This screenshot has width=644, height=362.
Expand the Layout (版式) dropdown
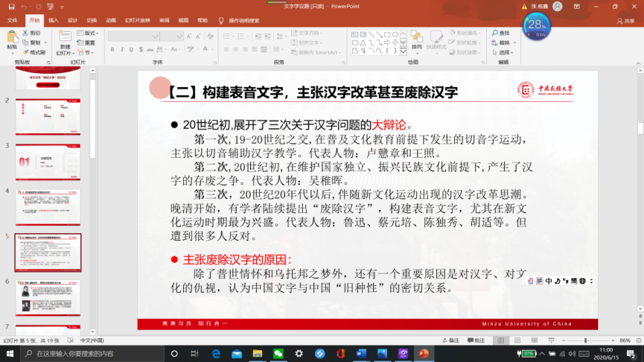coord(89,33)
